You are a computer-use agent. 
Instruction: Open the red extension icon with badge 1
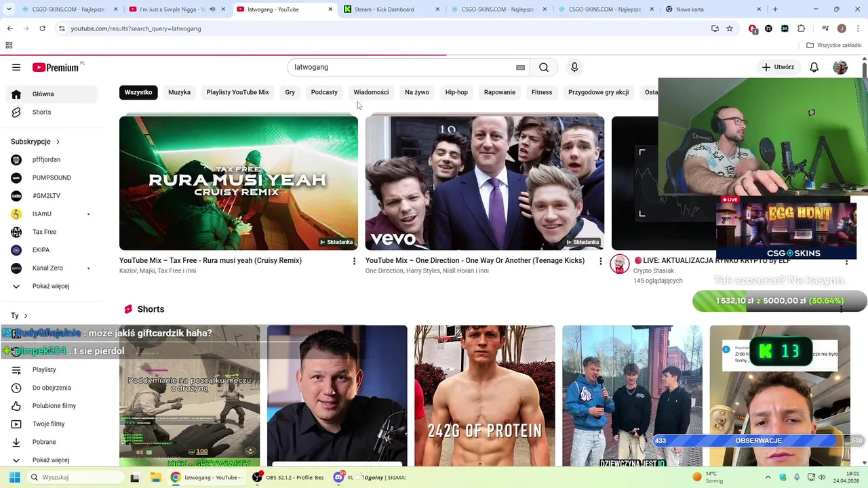[753, 28]
